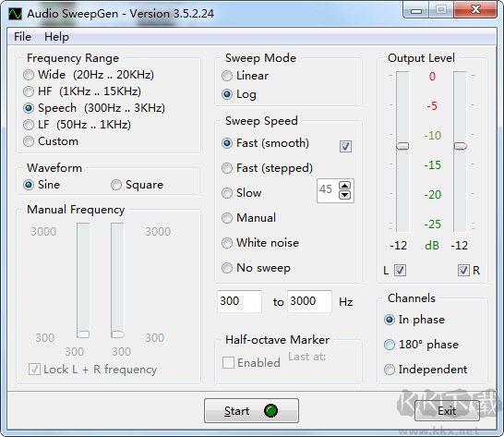504x437 pixels.
Task: Click the red 0 dB scale label
Action: 432,77
